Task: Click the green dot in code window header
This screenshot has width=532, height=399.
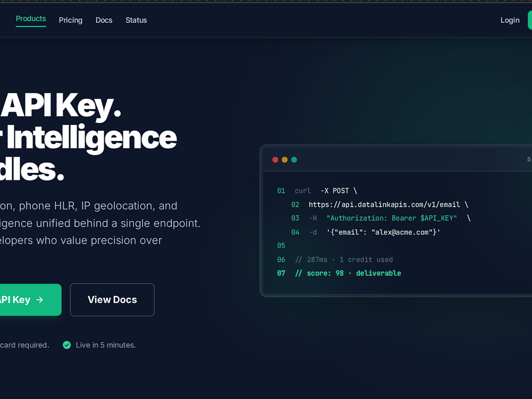Action: (294, 160)
